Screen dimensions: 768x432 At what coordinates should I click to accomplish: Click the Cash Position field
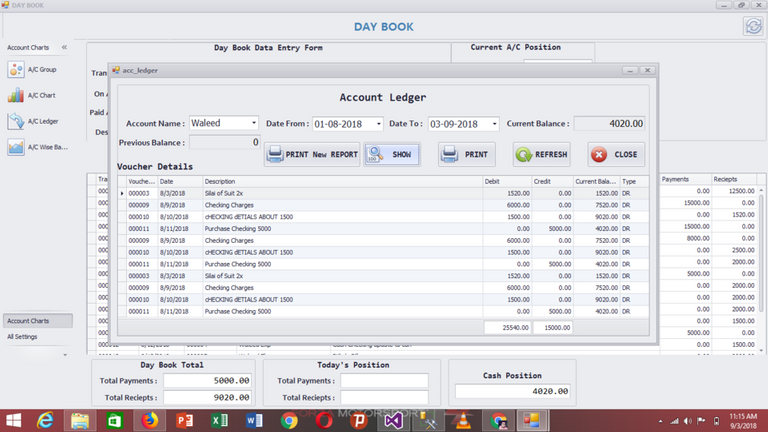pyautogui.click(x=512, y=391)
